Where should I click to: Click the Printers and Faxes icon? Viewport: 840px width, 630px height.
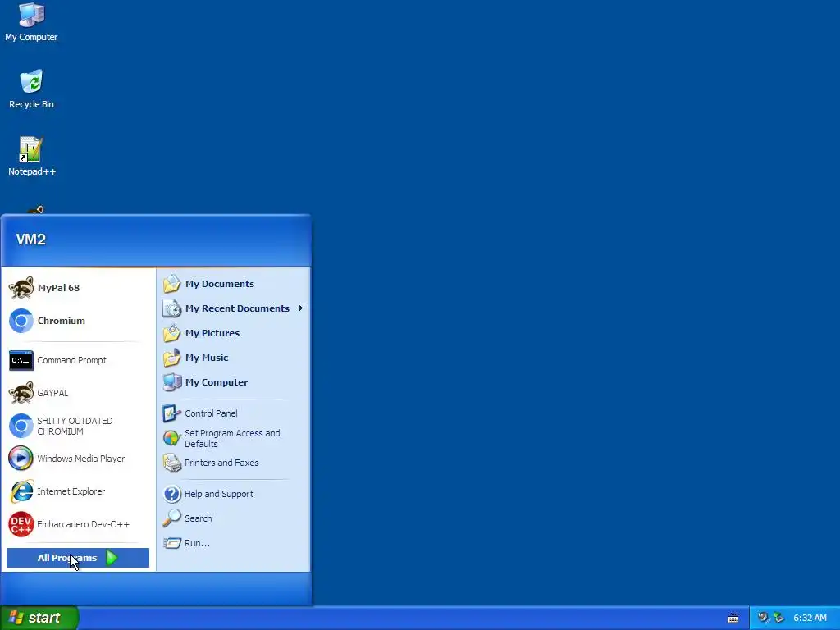(172, 463)
